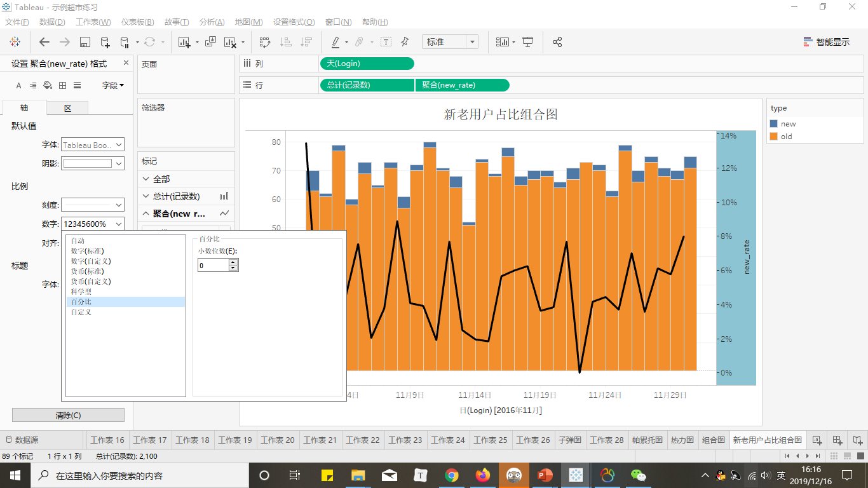Screen dimensions: 868x488
Task: Click the new worksheet toolbar icon
Action: 184,42
